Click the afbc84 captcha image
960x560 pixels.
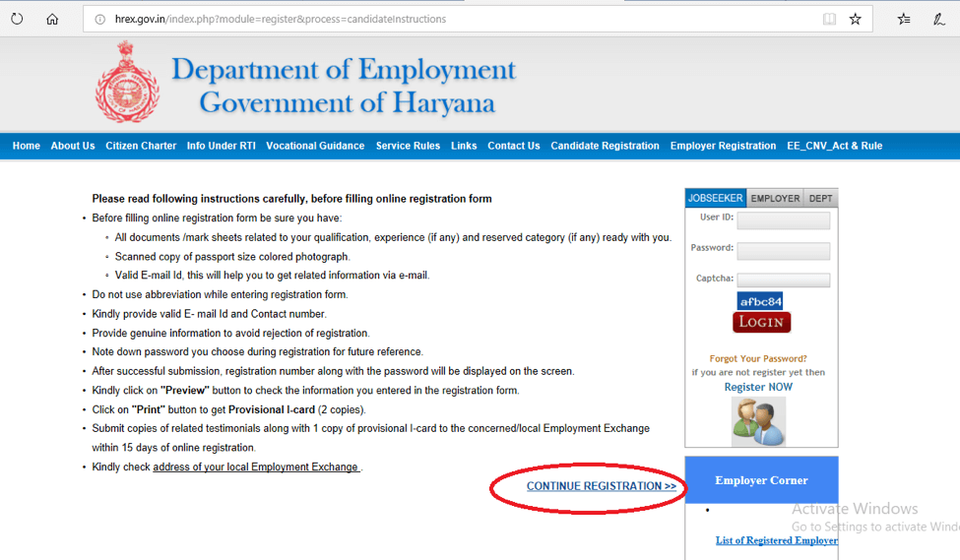[760, 301]
